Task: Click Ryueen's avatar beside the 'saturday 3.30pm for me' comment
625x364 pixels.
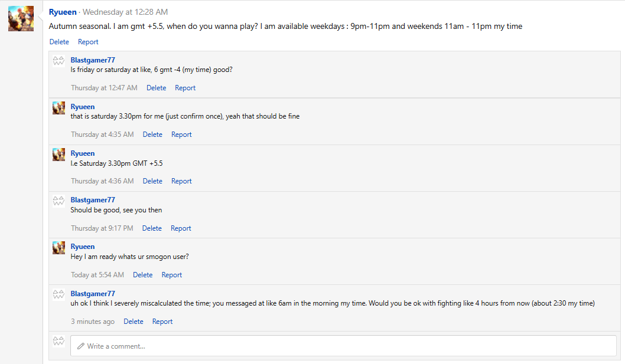Action: (58, 107)
